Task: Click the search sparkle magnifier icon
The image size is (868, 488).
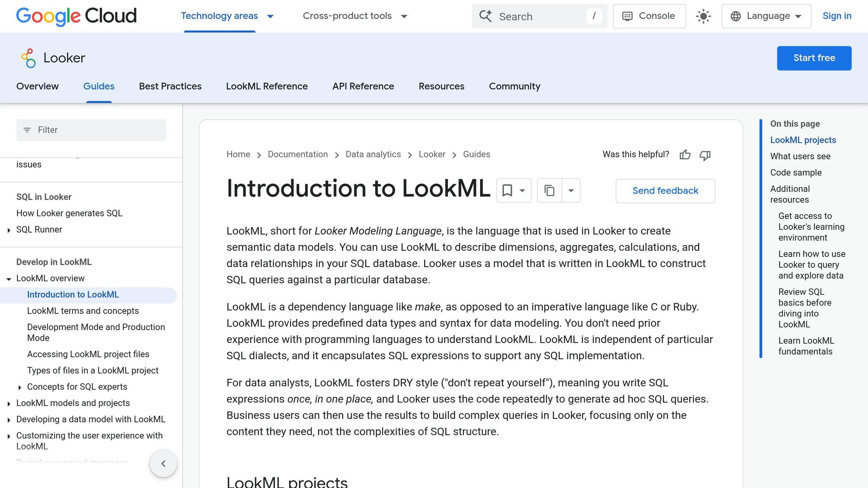Action: (486, 16)
